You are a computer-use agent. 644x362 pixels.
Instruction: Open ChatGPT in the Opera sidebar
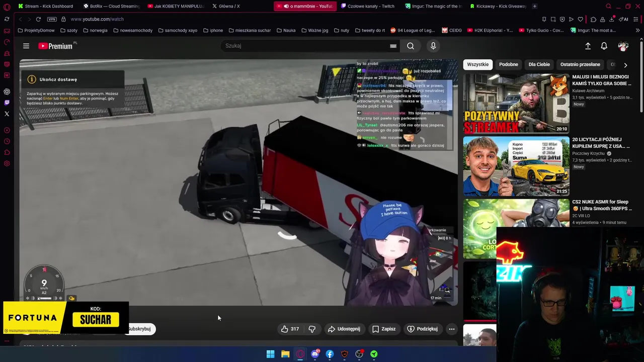7,92
